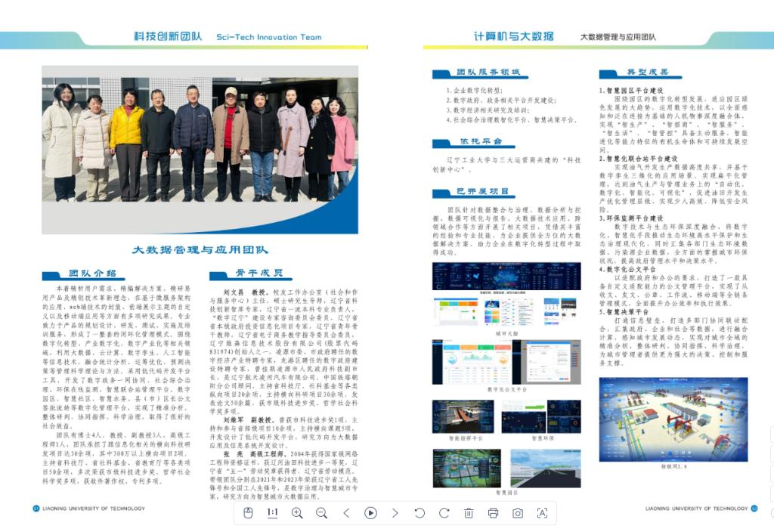Open text recognition (OCR) tool

click(542, 512)
